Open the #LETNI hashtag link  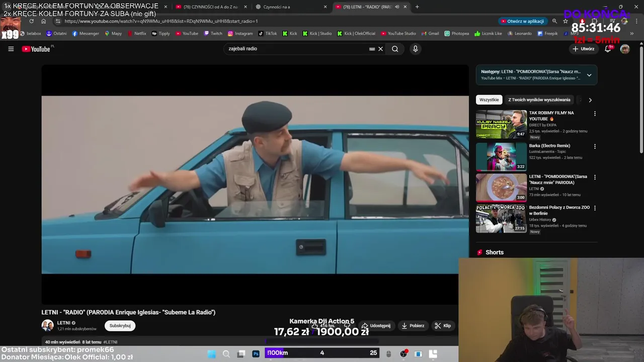click(x=110, y=342)
